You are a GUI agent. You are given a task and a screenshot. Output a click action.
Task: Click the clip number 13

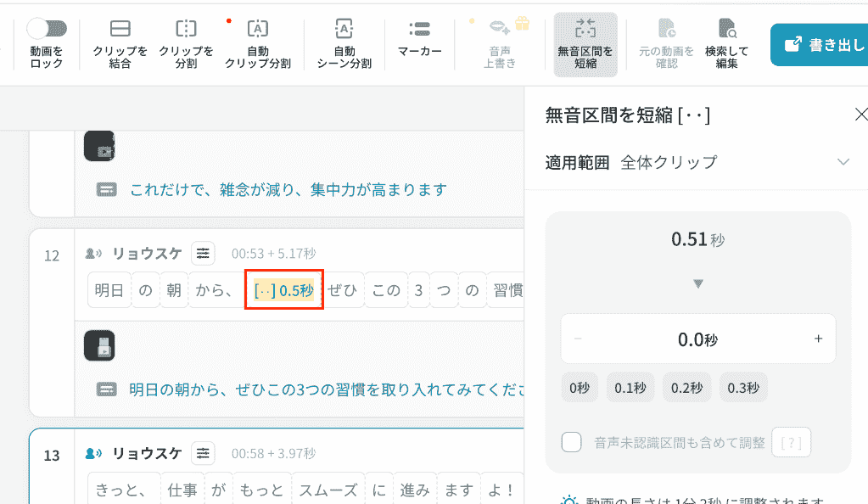click(52, 456)
